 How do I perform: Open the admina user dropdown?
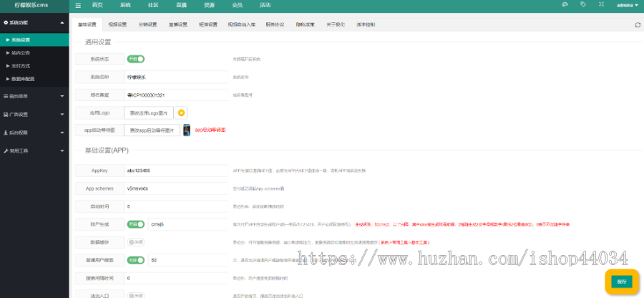(627, 5)
